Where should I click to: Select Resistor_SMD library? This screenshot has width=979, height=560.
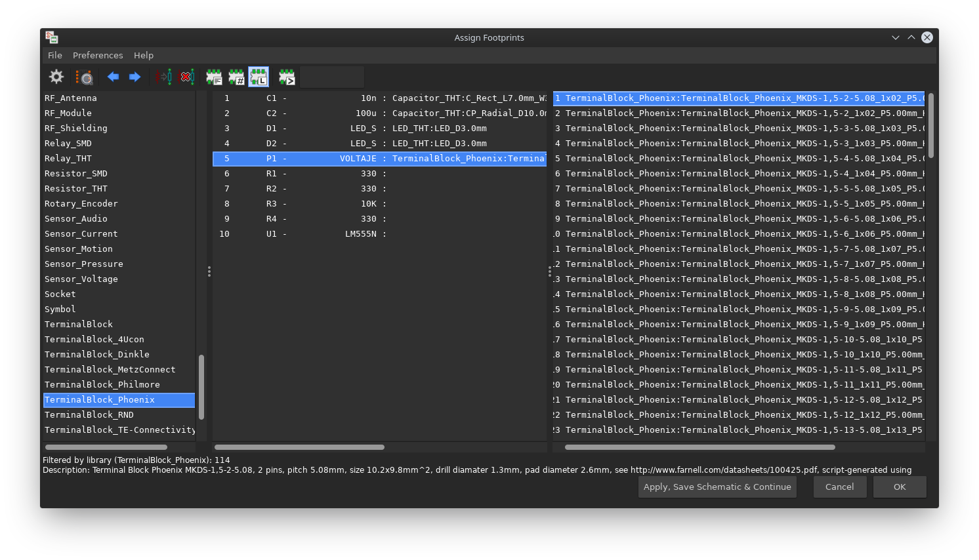[119, 174]
